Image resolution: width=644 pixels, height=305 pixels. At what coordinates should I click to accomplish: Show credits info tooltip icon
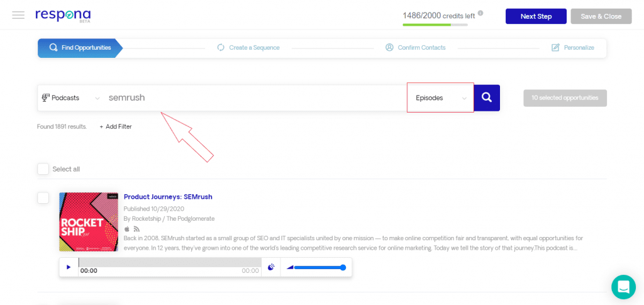click(480, 13)
